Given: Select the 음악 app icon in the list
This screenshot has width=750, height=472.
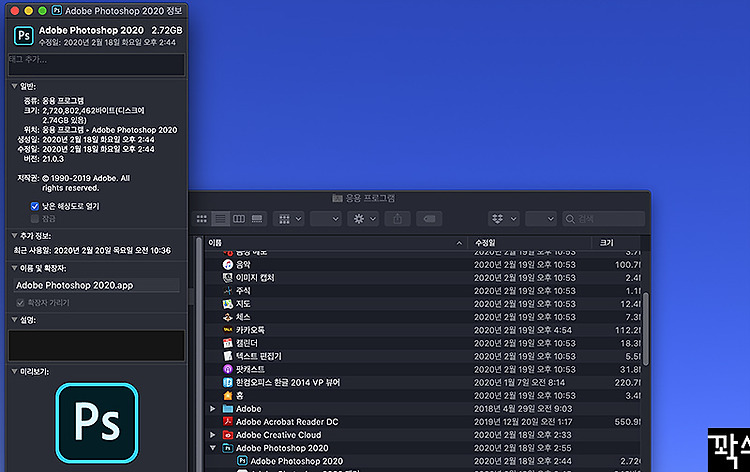Looking at the screenshot, I should [x=228, y=264].
